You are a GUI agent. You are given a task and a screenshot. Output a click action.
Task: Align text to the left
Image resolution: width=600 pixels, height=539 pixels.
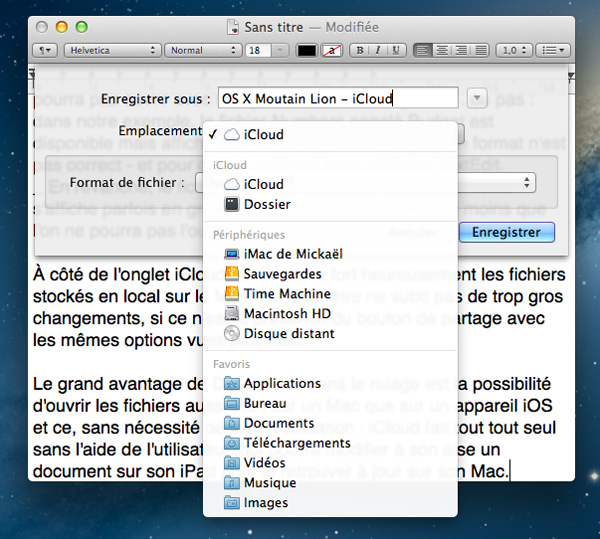[x=422, y=50]
